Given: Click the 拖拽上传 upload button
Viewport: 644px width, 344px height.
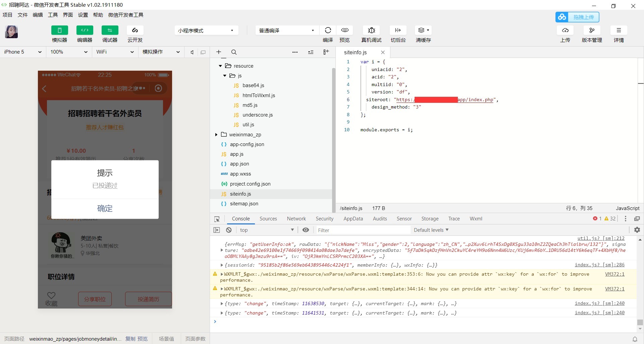Looking at the screenshot, I should (577, 17).
